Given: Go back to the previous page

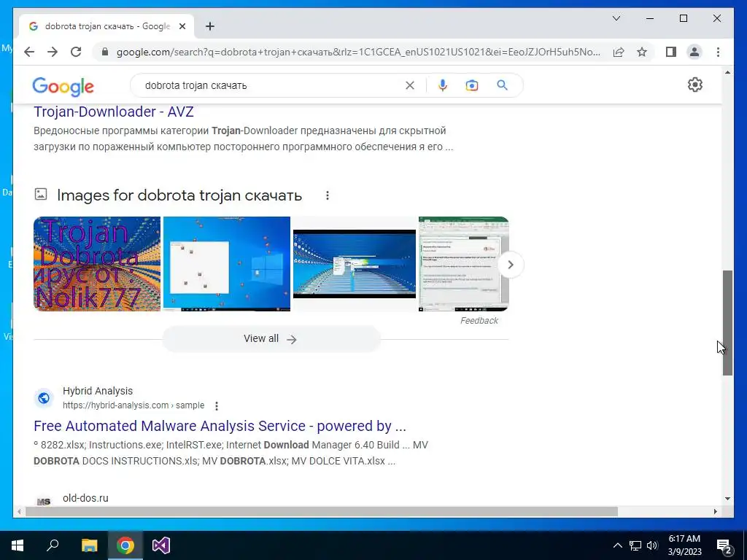Looking at the screenshot, I should [29, 52].
